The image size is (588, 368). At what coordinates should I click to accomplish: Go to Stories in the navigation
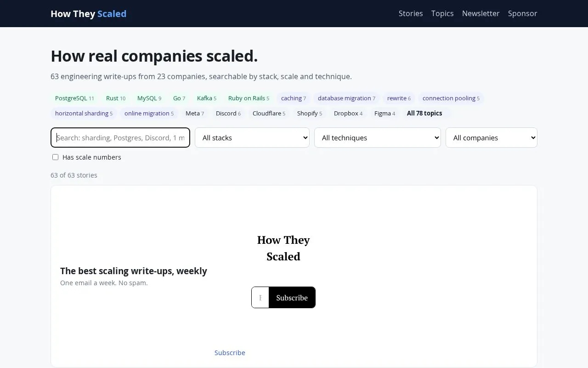point(411,13)
